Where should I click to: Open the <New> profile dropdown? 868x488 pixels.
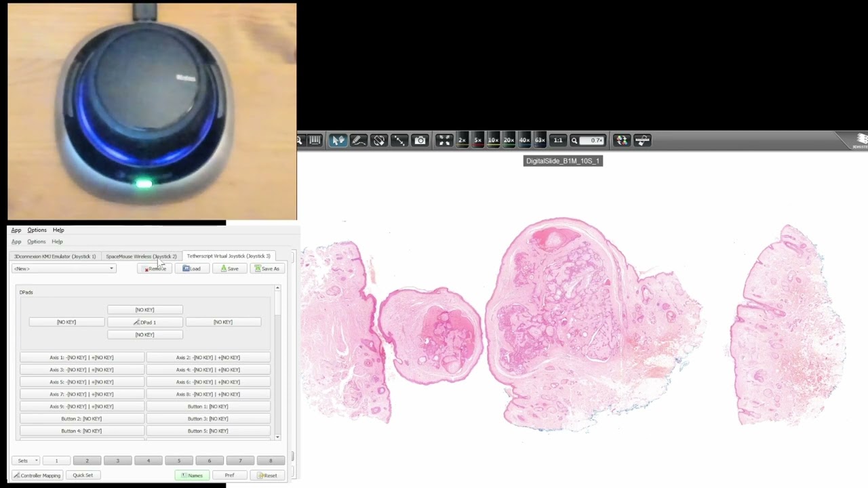(64, 268)
